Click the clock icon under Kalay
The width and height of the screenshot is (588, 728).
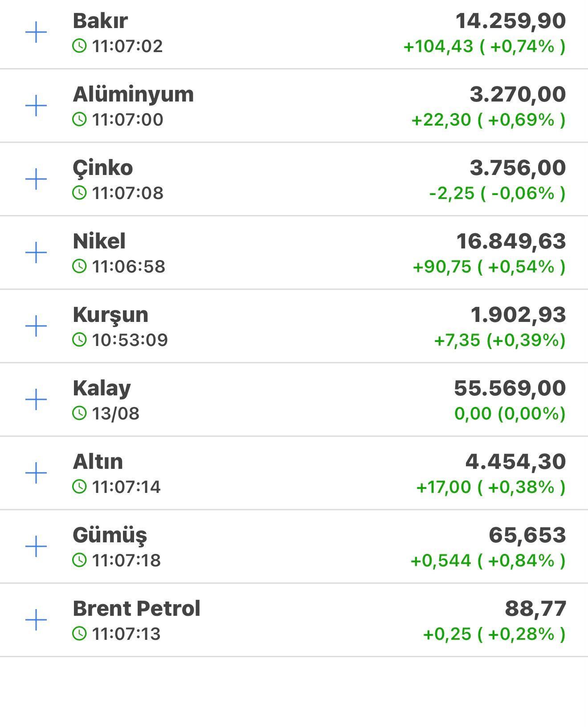79,413
